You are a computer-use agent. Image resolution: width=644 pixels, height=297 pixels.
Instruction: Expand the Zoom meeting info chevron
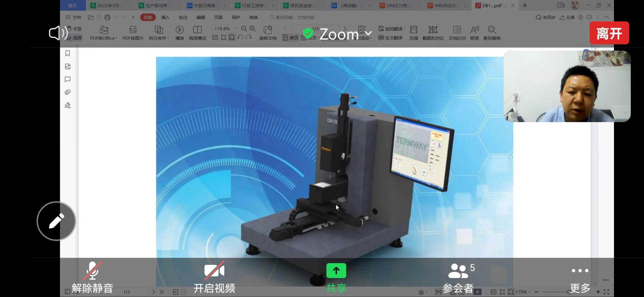pyautogui.click(x=368, y=34)
